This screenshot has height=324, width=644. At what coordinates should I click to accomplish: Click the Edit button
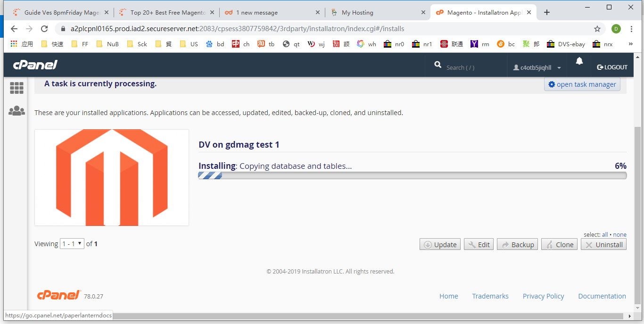[x=479, y=244]
